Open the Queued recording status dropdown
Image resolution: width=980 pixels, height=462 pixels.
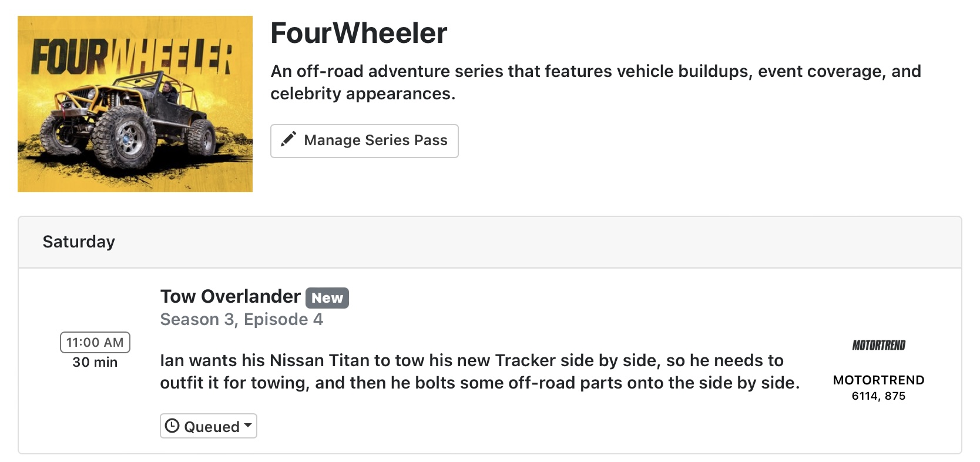point(209,426)
